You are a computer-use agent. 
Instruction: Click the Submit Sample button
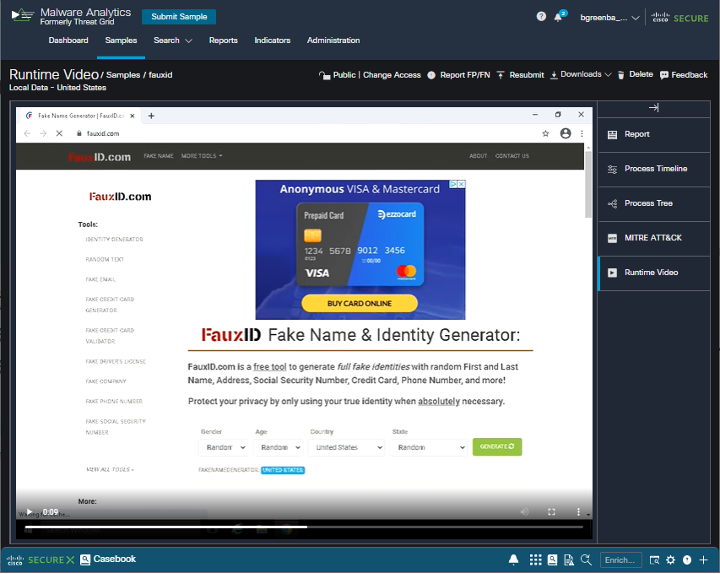[178, 17]
